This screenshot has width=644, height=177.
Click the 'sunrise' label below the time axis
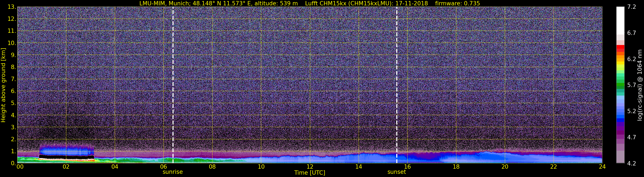tap(173, 172)
